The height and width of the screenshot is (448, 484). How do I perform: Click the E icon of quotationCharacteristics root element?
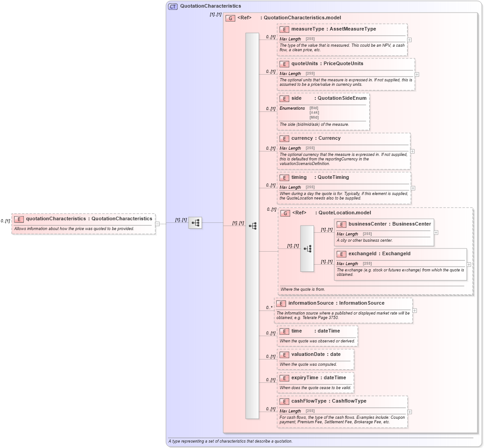pyautogui.click(x=19, y=219)
